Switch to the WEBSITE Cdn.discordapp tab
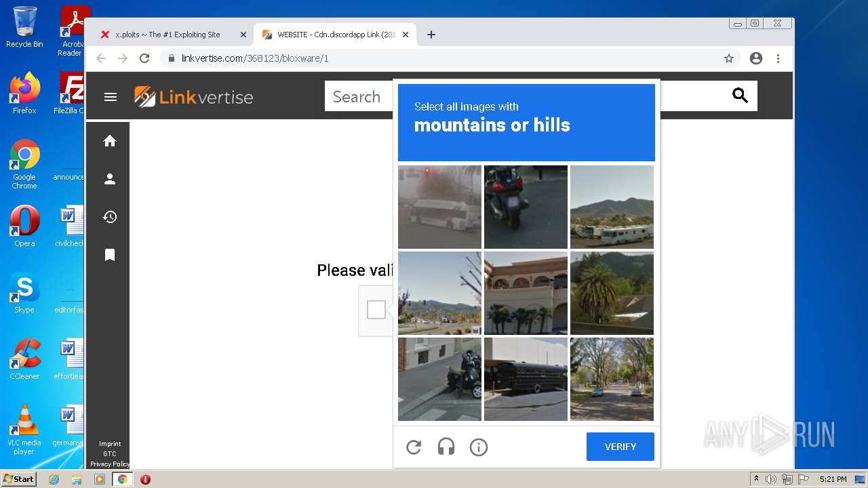The height and width of the screenshot is (488, 868). (336, 35)
